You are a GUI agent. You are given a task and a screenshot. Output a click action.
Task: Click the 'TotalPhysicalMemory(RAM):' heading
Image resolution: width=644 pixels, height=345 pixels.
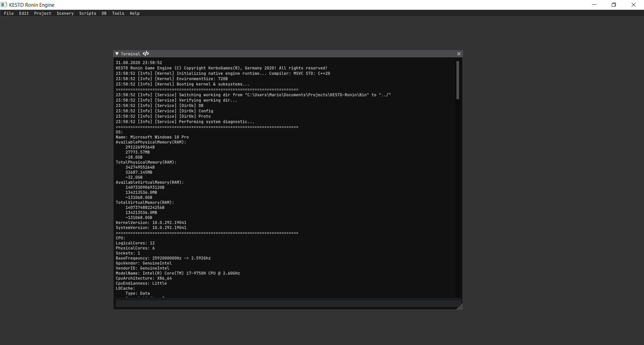click(146, 162)
